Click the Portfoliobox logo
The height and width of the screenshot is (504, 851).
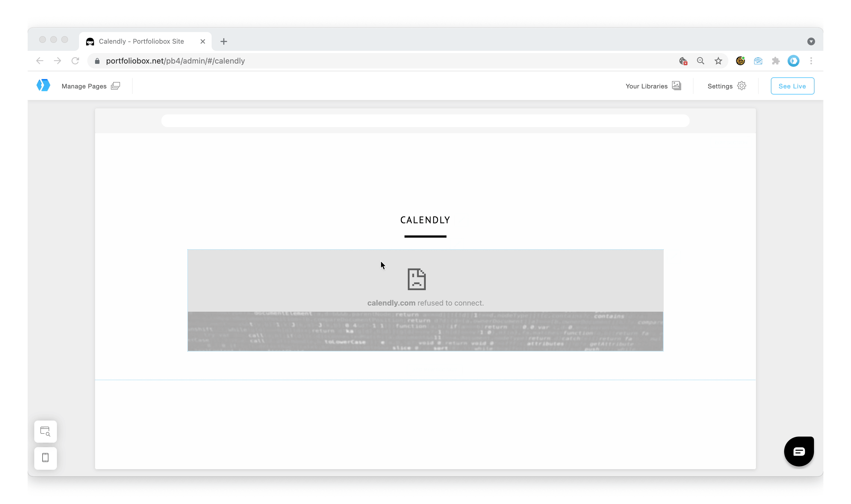click(43, 85)
